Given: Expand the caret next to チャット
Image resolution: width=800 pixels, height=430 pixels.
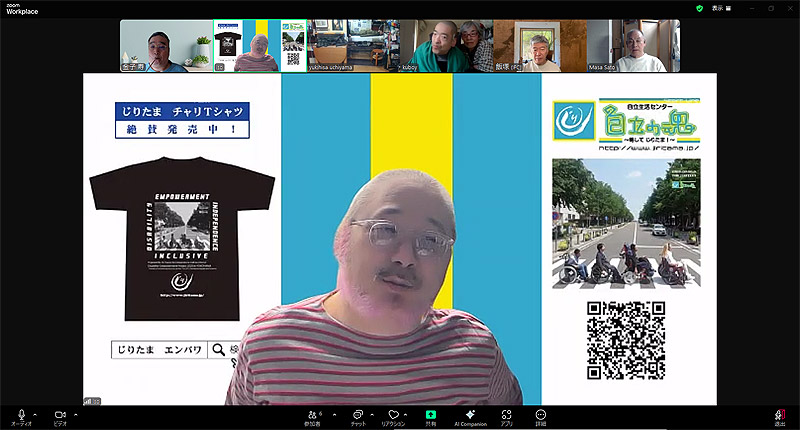Looking at the screenshot, I should coord(373,413).
